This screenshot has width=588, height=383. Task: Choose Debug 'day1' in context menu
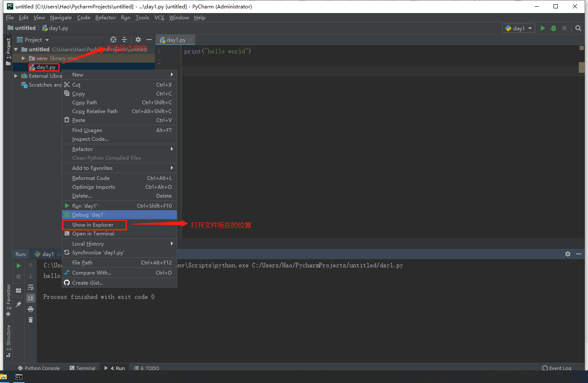click(119, 215)
